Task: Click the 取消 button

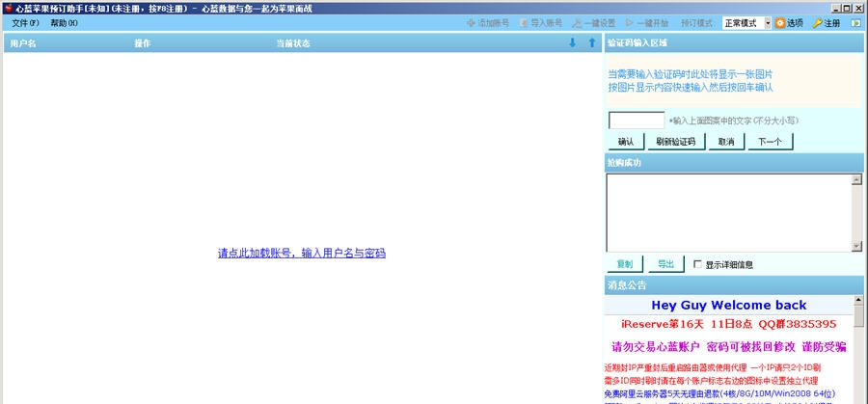Action: (726, 142)
